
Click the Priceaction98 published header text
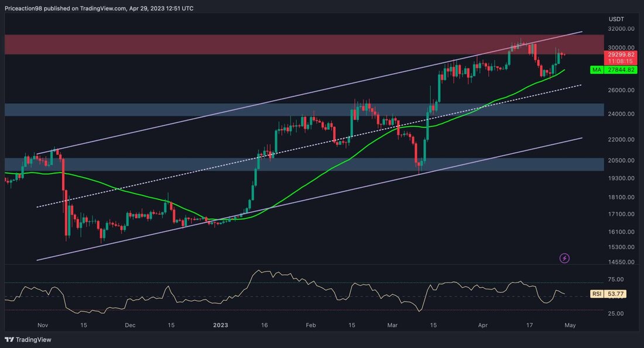(x=99, y=8)
